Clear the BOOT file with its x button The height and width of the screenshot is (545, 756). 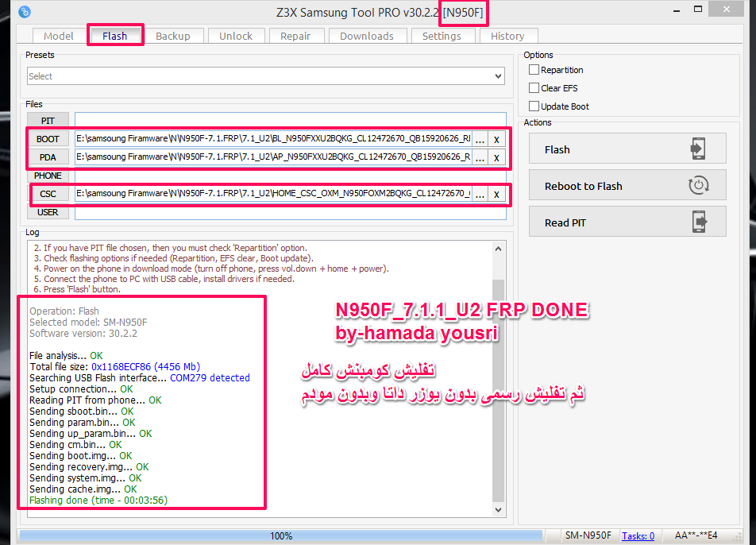pos(496,140)
